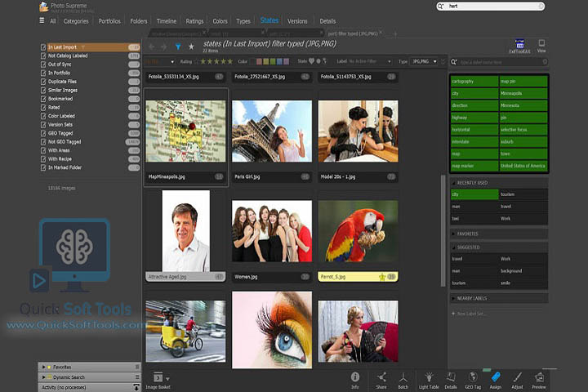The image size is (588, 392).
Task: Select the Paris Girl.jpg thumbnail
Action: tap(272, 131)
